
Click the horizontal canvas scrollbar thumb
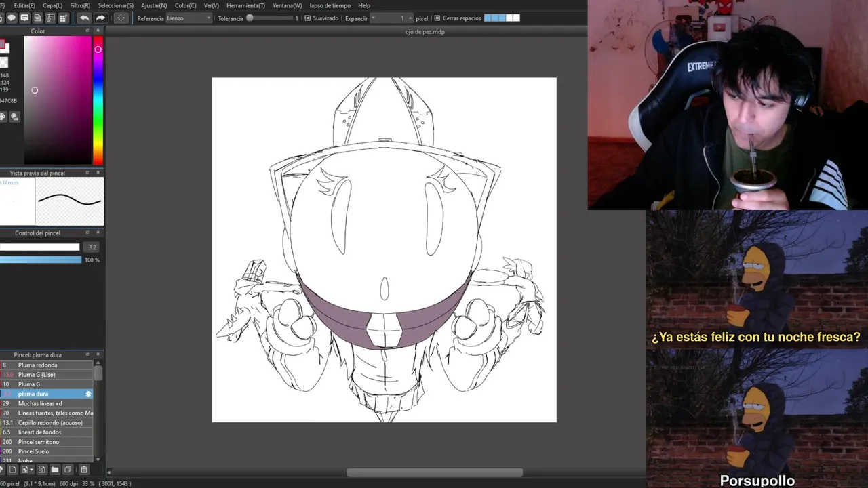tap(435, 472)
